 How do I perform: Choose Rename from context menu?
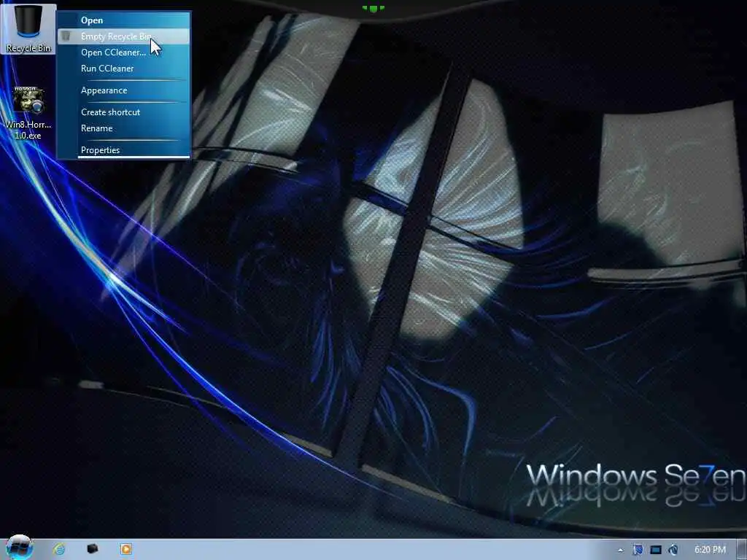[123, 128]
